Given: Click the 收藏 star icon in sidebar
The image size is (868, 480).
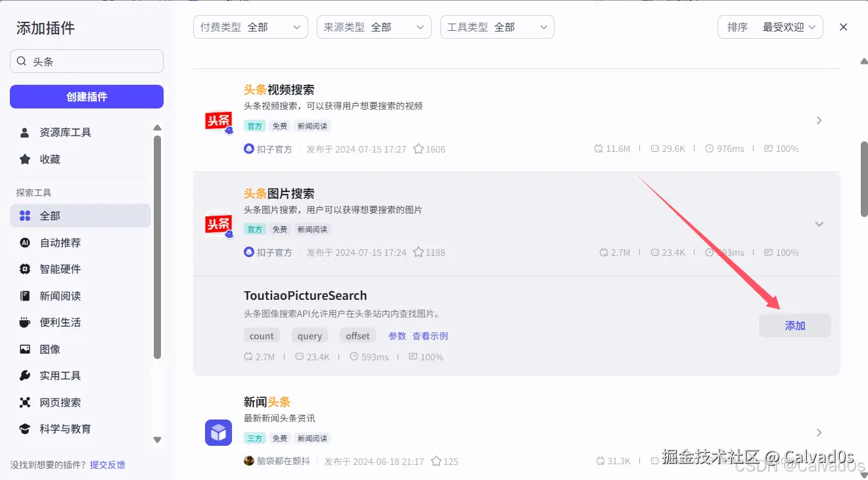Looking at the screenshot, I should click(25, 159).
